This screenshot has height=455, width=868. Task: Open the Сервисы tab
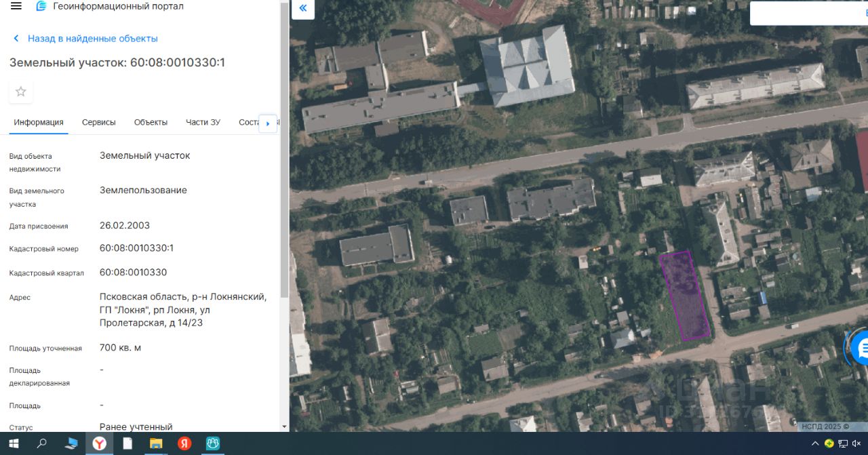[99, 123]
